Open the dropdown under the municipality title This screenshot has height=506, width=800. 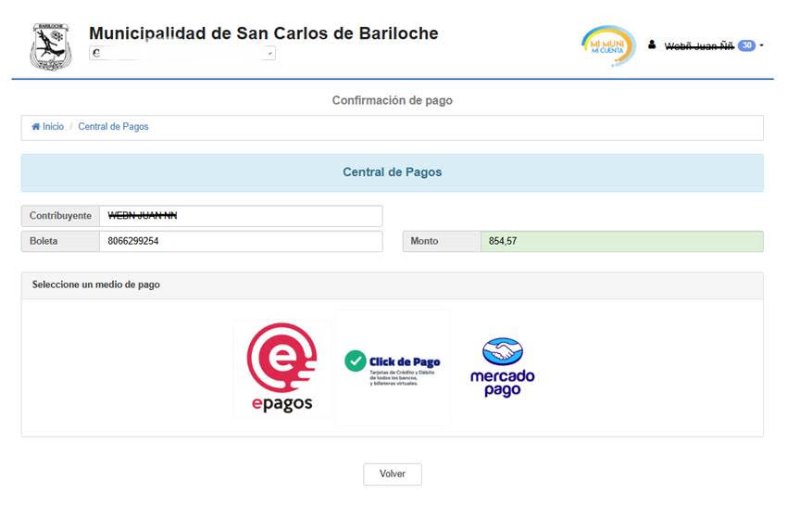click(183, 53)
